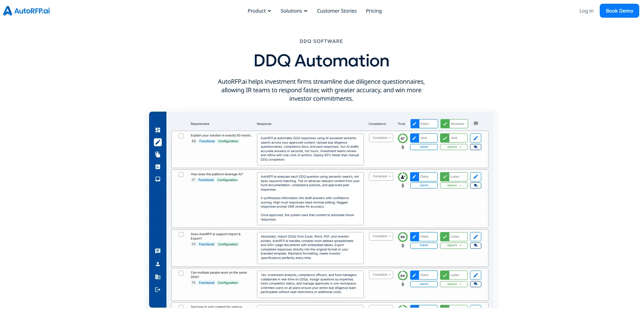Click the Log in link
This screenshot has width=644, height=309.
click(x=586, y=11)
